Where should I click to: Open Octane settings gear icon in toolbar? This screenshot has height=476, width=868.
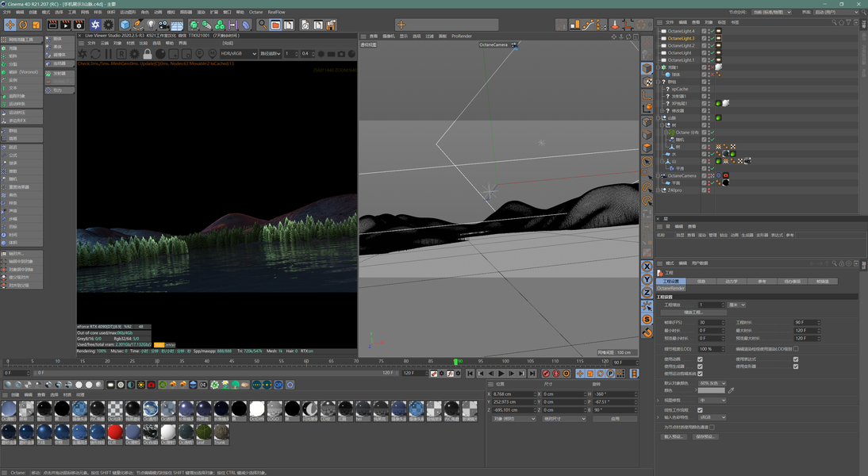click(109, 25)
